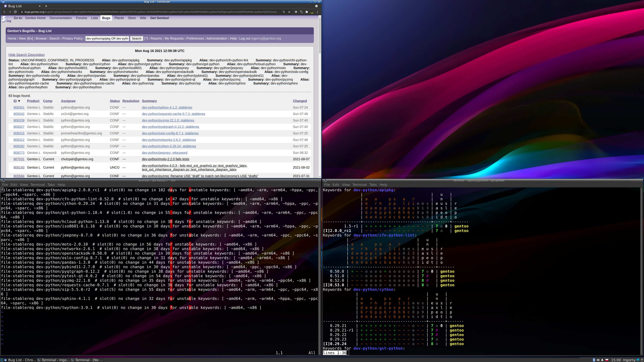Go to Gentoo Home link
The image size is (644, 362).
35,18
